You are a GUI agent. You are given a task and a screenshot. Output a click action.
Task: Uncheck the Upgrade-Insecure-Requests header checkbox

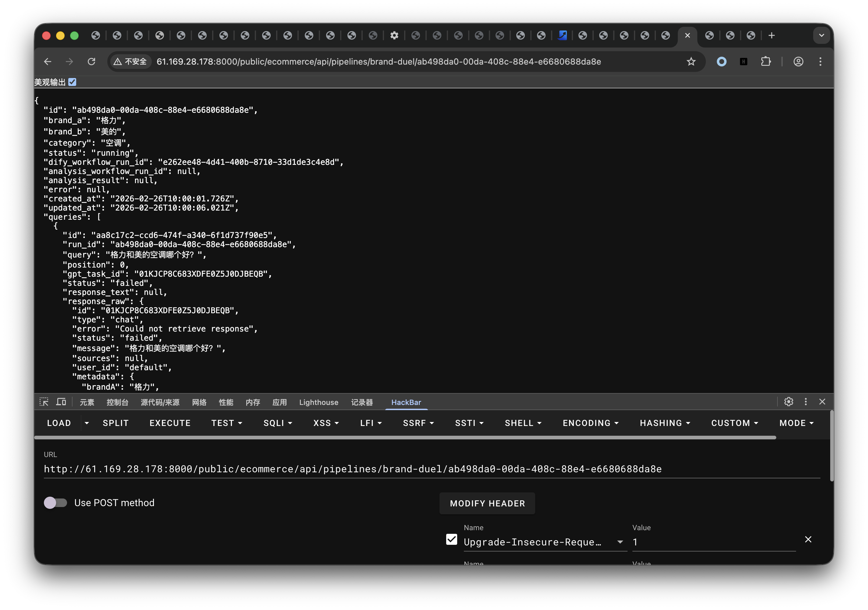(451, 540)
